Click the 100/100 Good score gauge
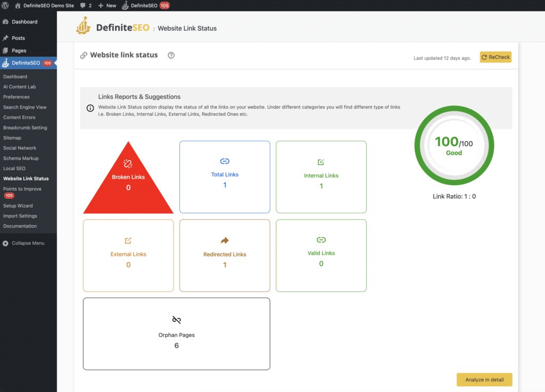545x392 pixels. pos(454,146)
